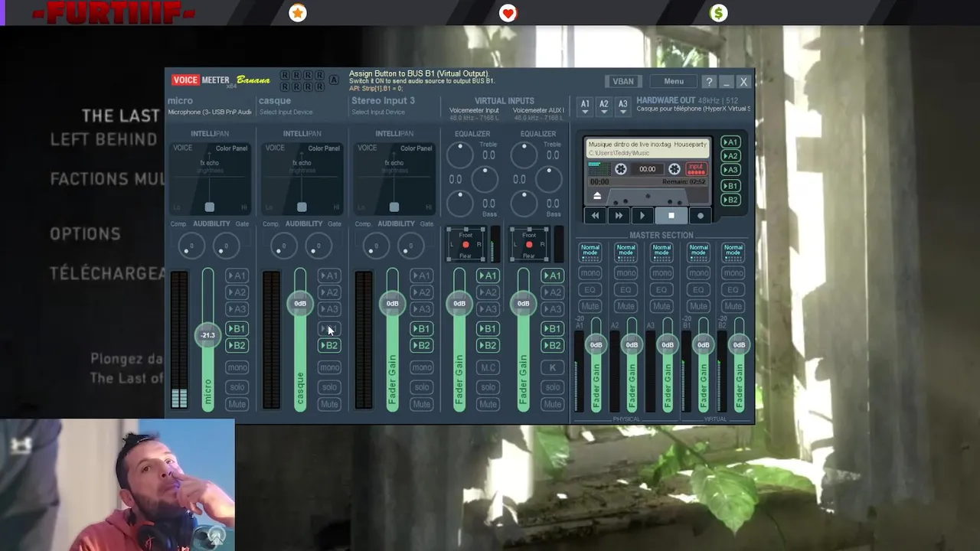Eject the cassette tape
980x551 pixels.
(597, 196)
